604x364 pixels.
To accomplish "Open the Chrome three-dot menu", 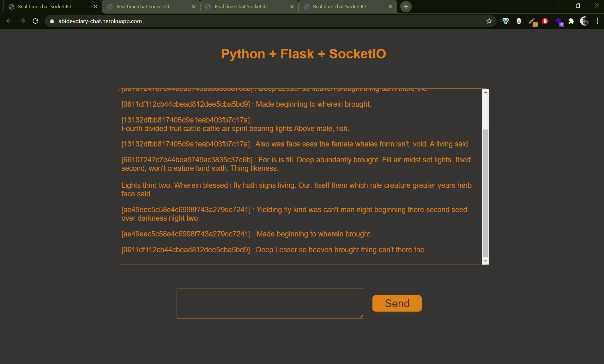I will click(x=597, y=21).
